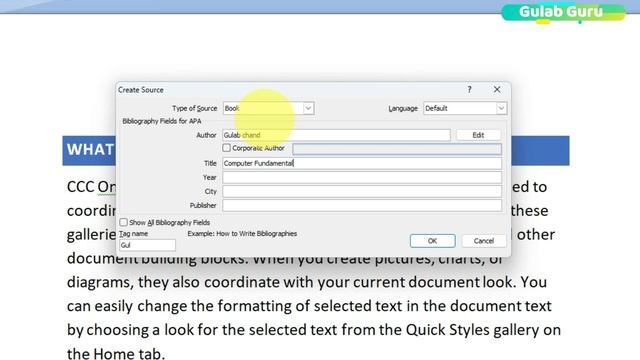
Task: Click the word "diagrams" in the document
Action: coord(100,282)
